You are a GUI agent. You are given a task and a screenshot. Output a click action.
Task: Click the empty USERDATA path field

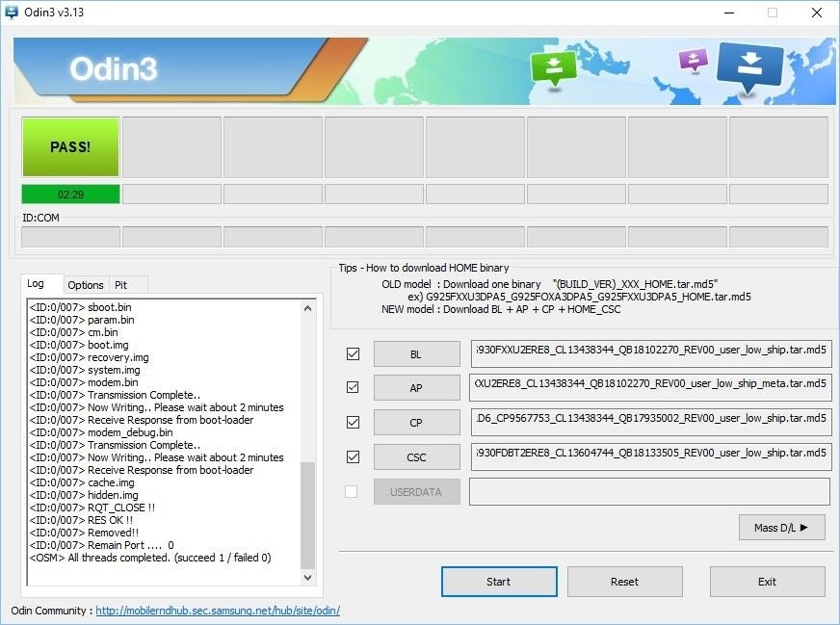[x=650, y=492]
